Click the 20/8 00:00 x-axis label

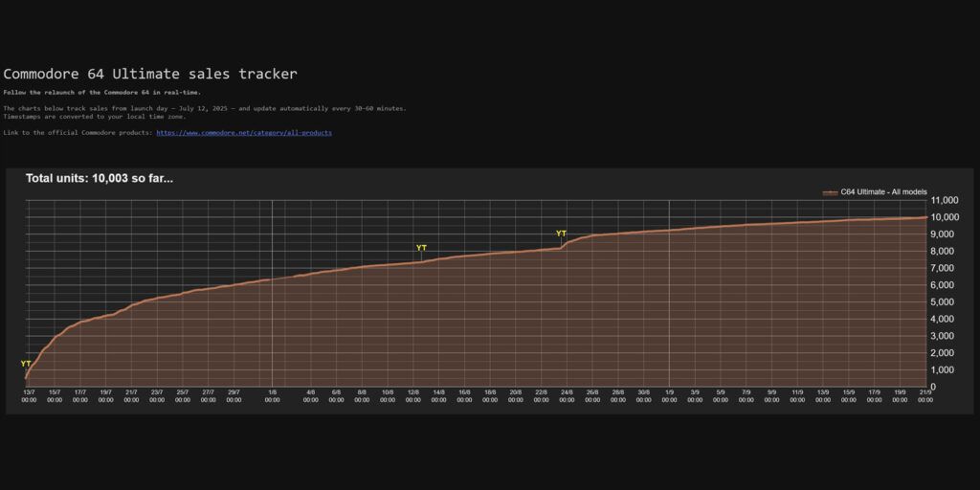516,396
